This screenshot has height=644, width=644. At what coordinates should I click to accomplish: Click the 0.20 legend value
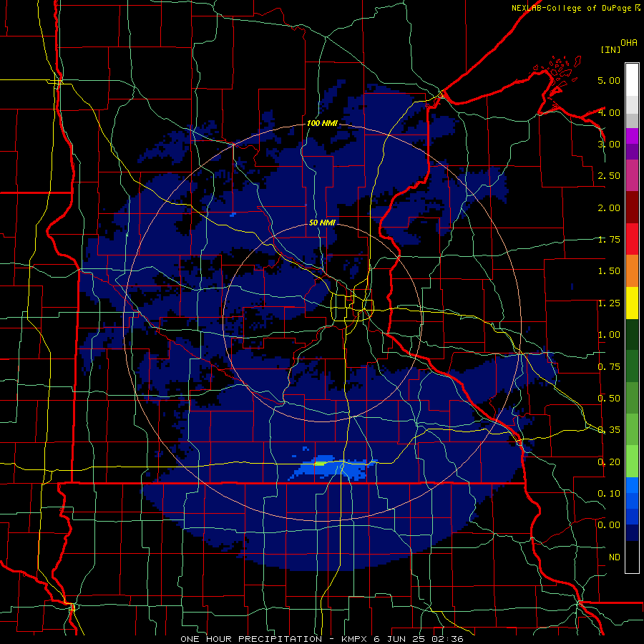tap(609, 462)
